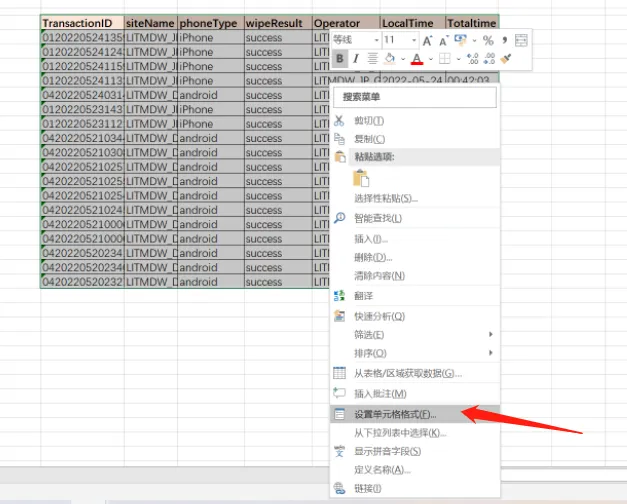Expand the borders dropdown arrow
This screenshot has height=504, width=627.
[x=458, y=59]
